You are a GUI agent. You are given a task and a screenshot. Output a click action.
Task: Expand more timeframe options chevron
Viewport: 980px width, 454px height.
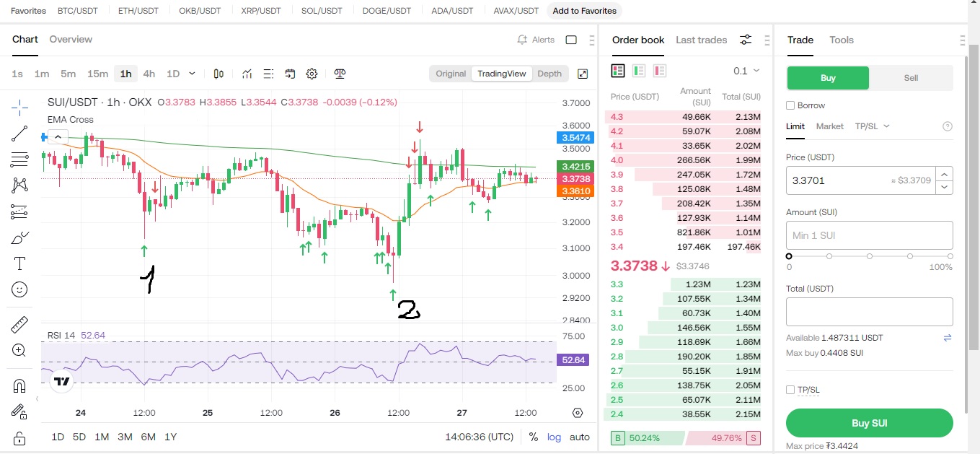click(x=192, y=74)
